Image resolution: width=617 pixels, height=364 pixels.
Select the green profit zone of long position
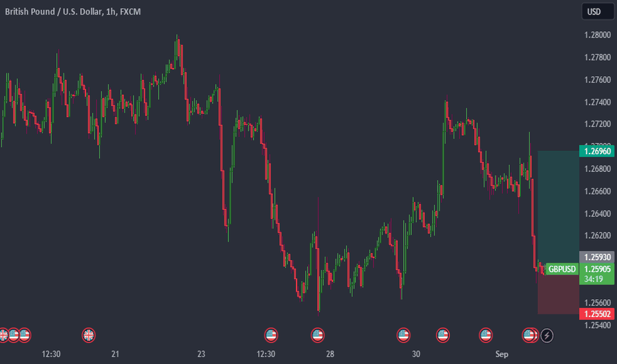(x=558, y=204)
